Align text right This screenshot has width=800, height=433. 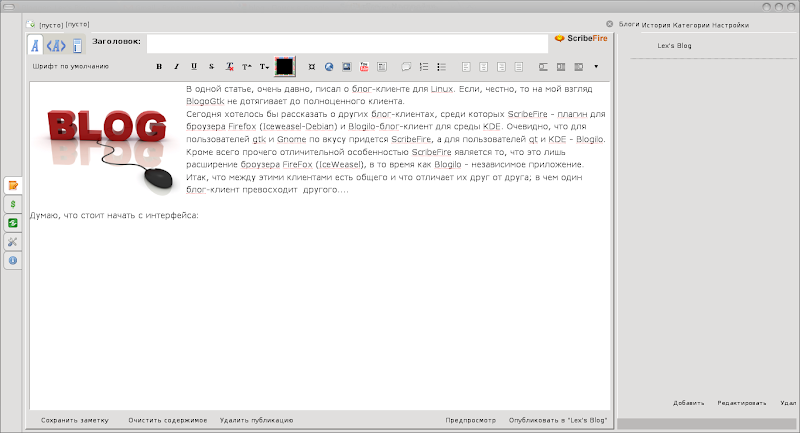[501, 67]
